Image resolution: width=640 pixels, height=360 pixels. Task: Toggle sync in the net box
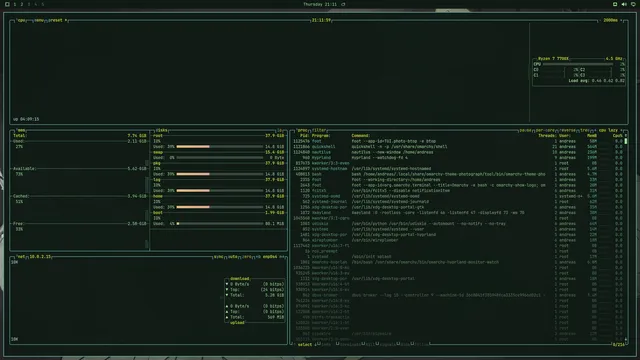point(219,257)
